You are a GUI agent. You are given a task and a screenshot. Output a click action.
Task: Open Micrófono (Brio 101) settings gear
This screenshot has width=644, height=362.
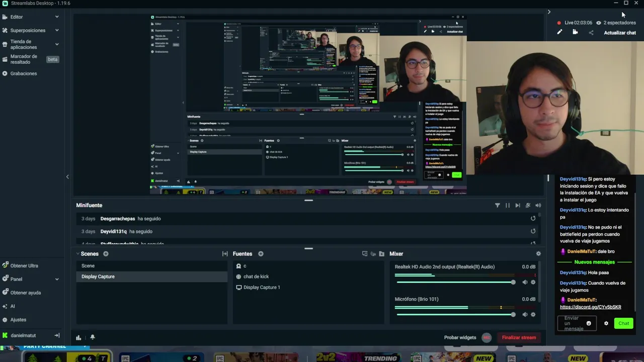[533, 314]
